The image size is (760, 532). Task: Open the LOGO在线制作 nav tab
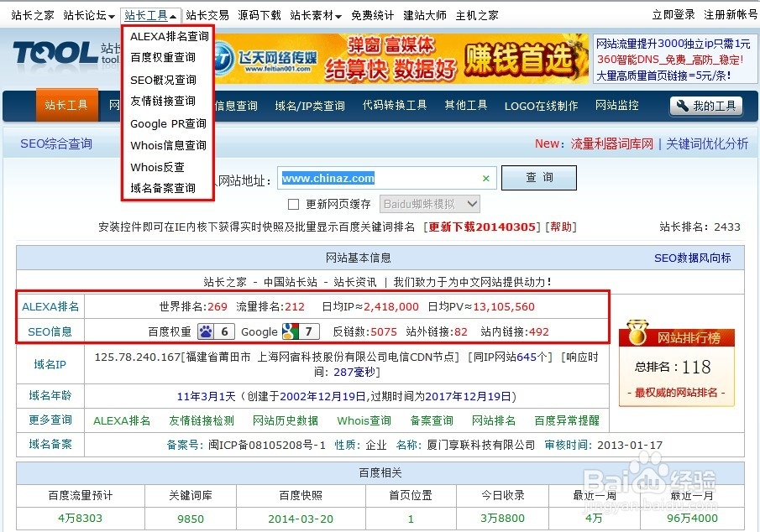(541, 106)
